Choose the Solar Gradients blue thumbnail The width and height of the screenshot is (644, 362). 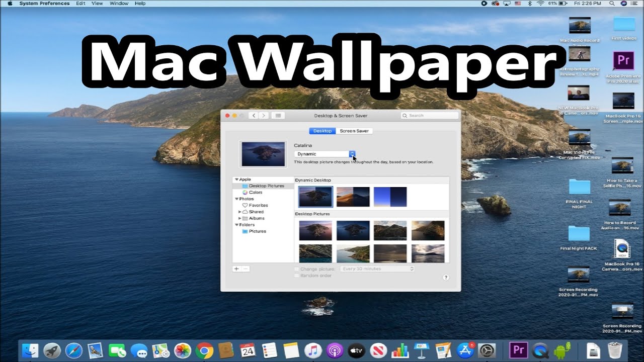(390, 197)
